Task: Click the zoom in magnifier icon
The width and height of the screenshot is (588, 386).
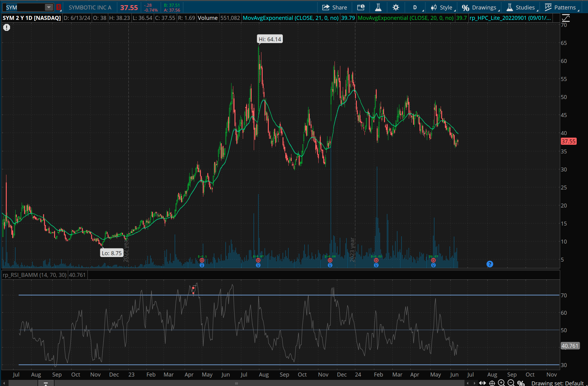Action: click(501, 383)
